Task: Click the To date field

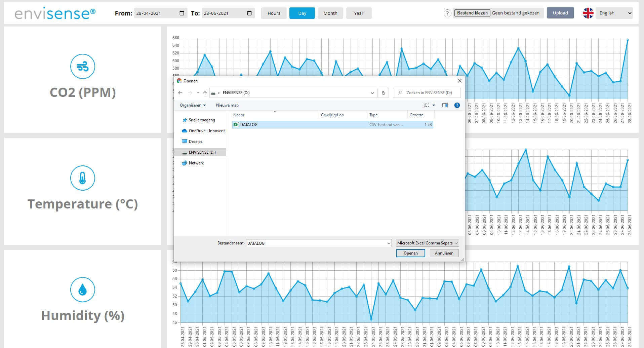Action: [x=228, y=13]
